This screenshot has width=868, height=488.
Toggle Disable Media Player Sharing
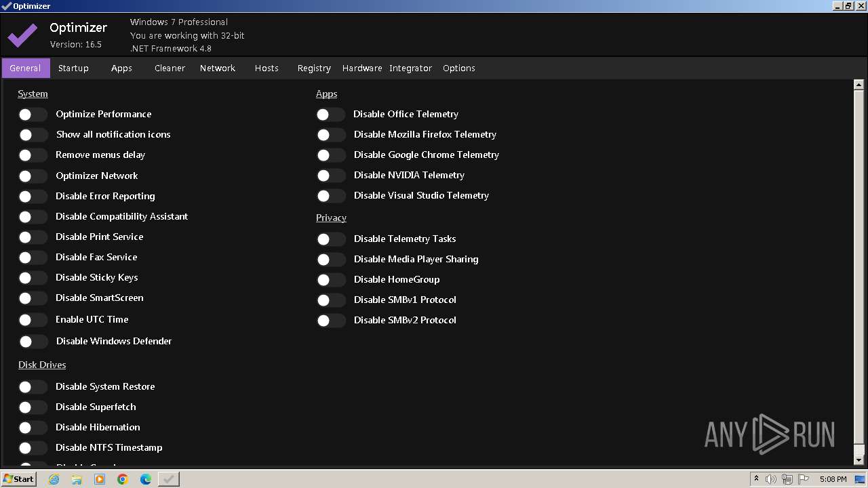[331, 260]
